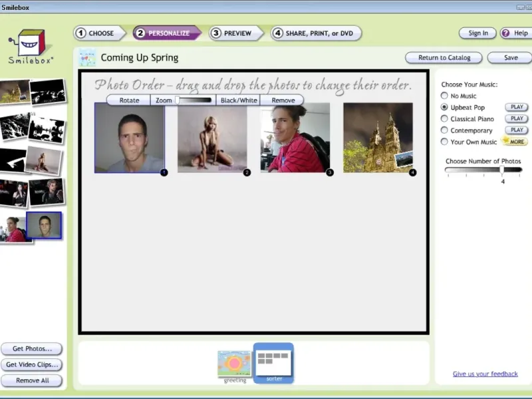Select the PERSONALIZE step tab

click(167, 33)
